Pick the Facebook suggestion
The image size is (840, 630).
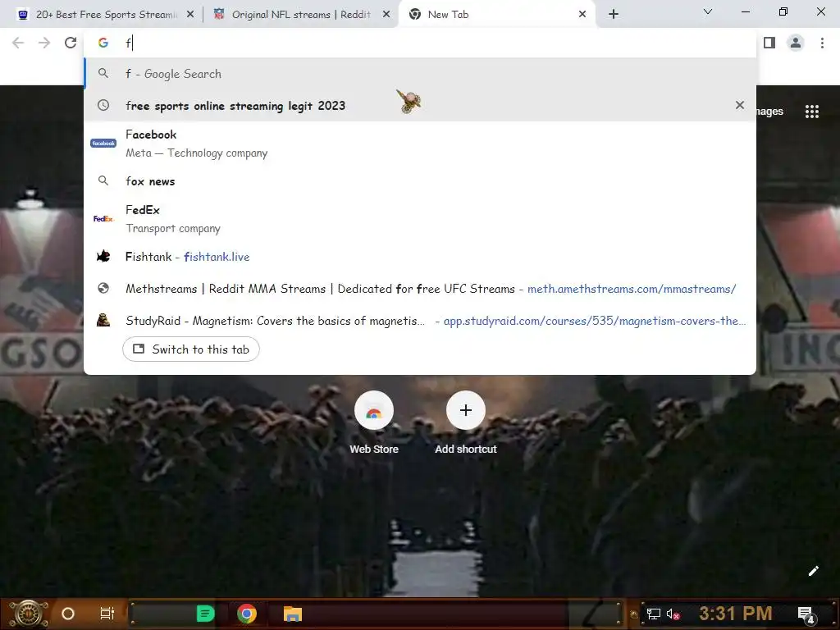pyautogui.click(x=420, y=143)
